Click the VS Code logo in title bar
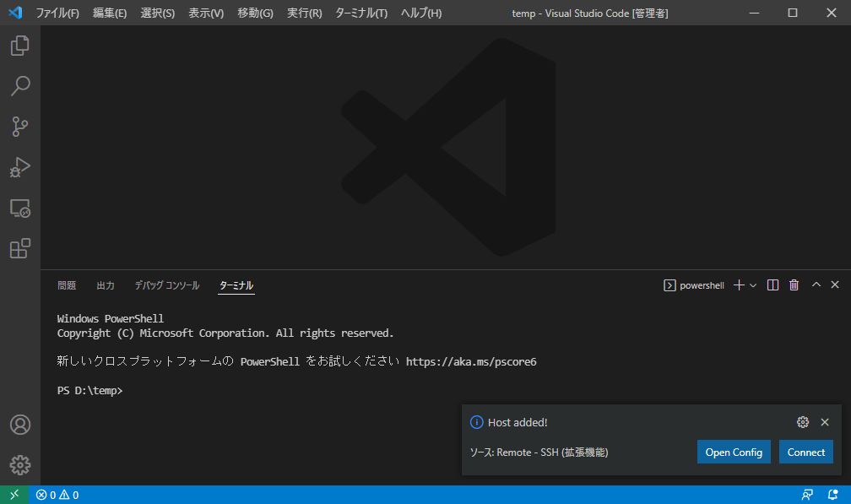Image resolution: width=851 pixels, height=504 pixels. point(15,13)
